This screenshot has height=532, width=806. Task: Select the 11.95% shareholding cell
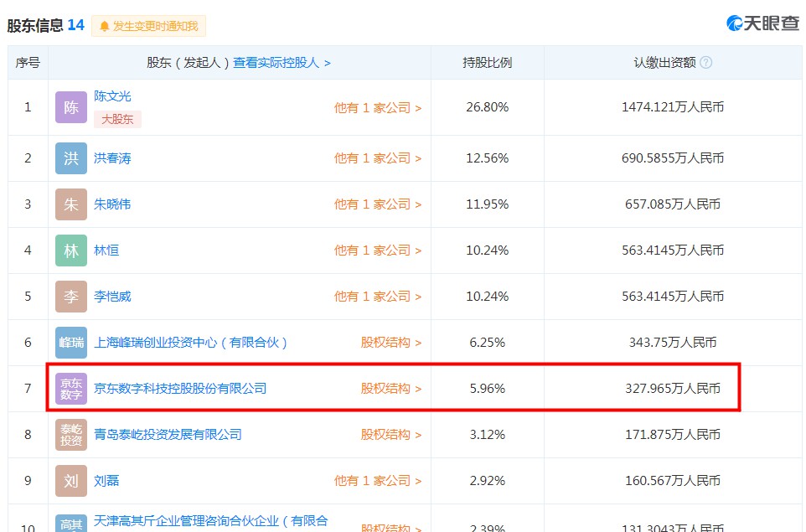click(488, 204)
